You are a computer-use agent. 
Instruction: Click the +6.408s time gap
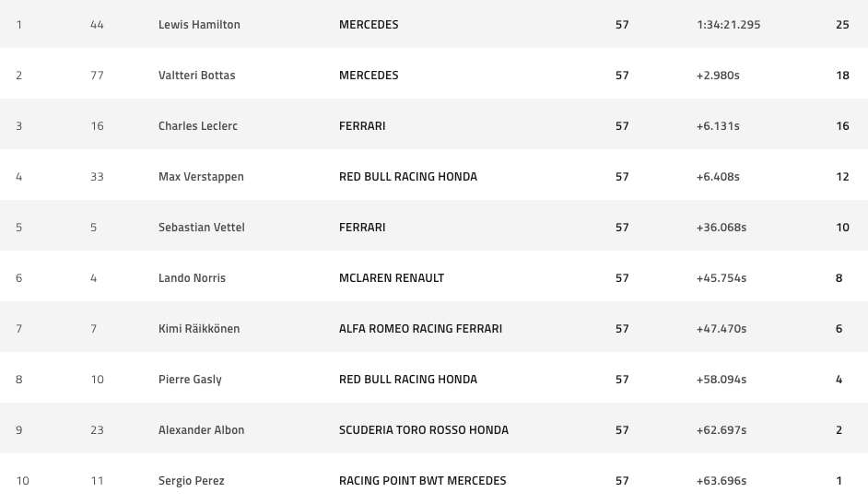point(718,177)
